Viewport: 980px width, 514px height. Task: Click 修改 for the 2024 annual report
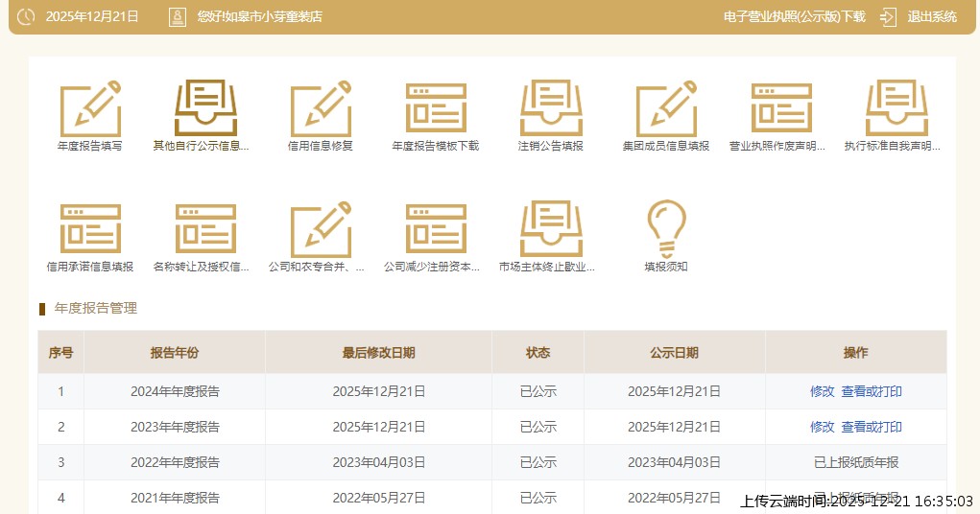pyautogui.click(x=823, y=391)
